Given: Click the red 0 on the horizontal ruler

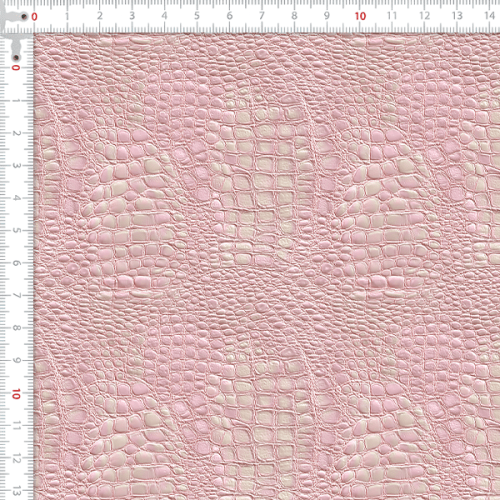Looking at the screenshot, I should (x=34, y=17).
